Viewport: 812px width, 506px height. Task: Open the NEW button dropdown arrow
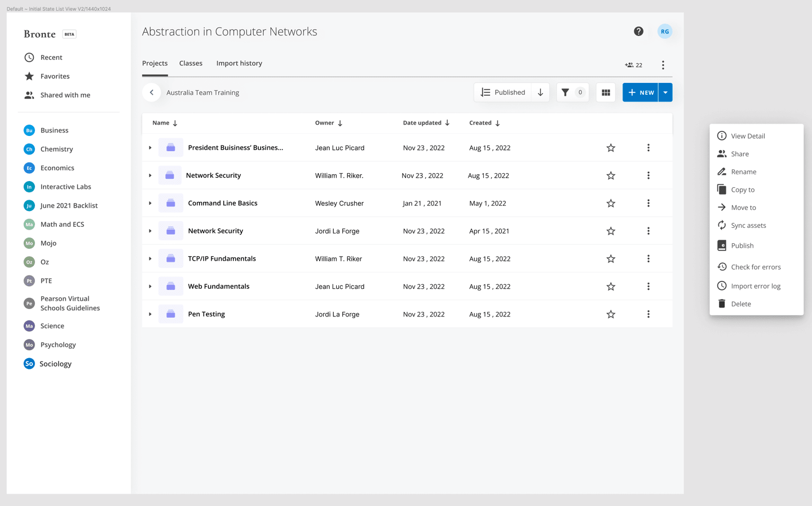pyautogui.click(x=665, y=92)
